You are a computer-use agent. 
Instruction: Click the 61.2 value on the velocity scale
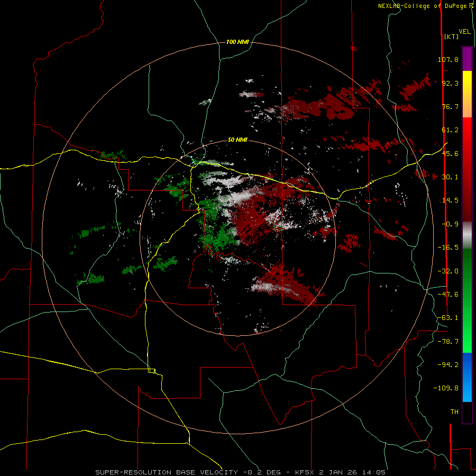[x=450, y=130]
